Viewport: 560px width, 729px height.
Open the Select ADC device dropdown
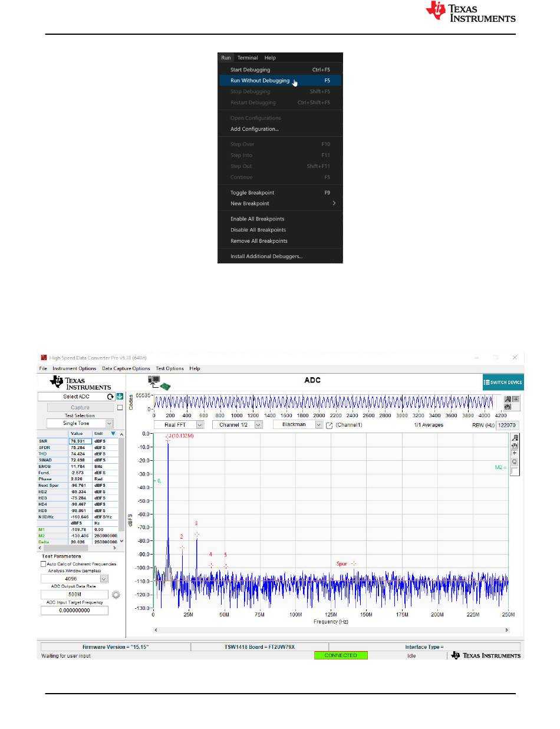tap(75, 397)
